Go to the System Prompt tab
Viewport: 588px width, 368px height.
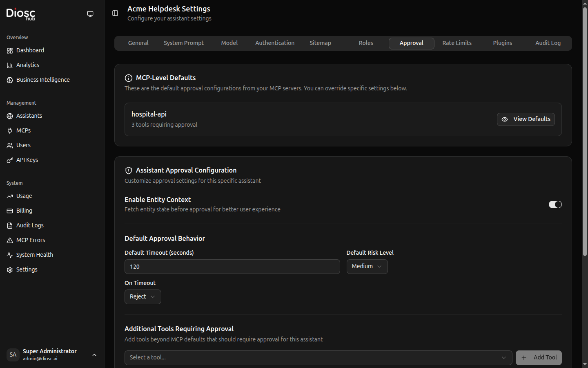pos(183,43)
